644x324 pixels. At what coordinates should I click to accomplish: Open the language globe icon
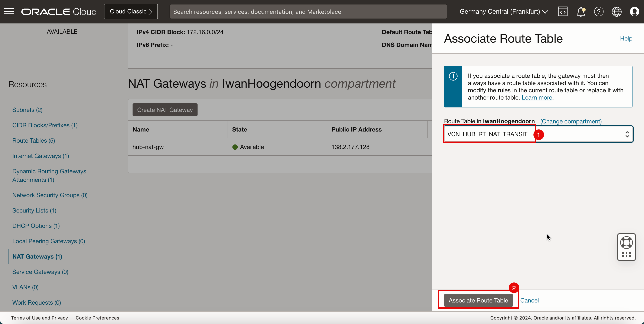point(617,12)
